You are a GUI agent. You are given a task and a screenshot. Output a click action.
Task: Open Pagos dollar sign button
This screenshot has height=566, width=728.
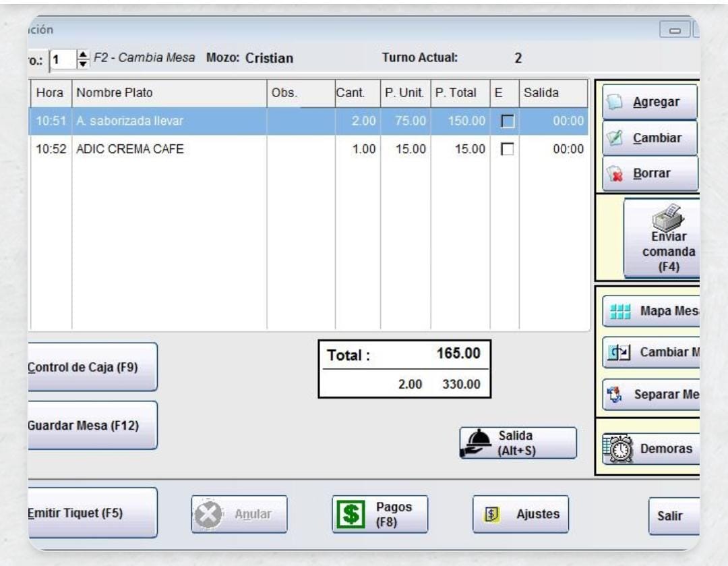point(380,514)
